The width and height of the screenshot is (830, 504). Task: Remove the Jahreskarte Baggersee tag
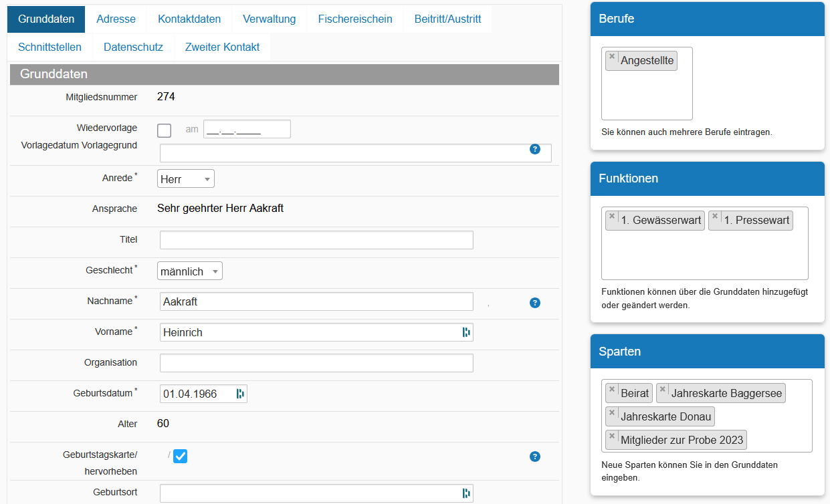coord(663,390)
